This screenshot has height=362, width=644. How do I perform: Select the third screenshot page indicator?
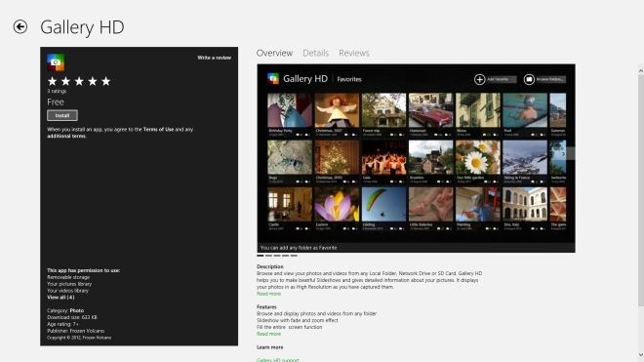click(x=277, y=256)
